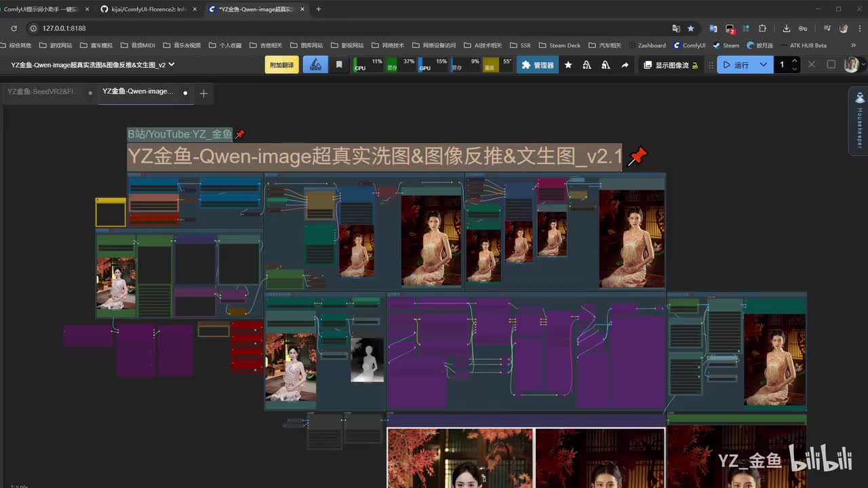
Task: Decrease the run batch count
Action: pos(795,68)
